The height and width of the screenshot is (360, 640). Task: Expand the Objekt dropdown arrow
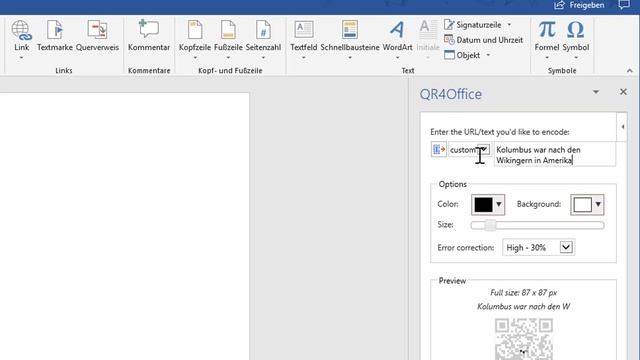click(488, 55)
